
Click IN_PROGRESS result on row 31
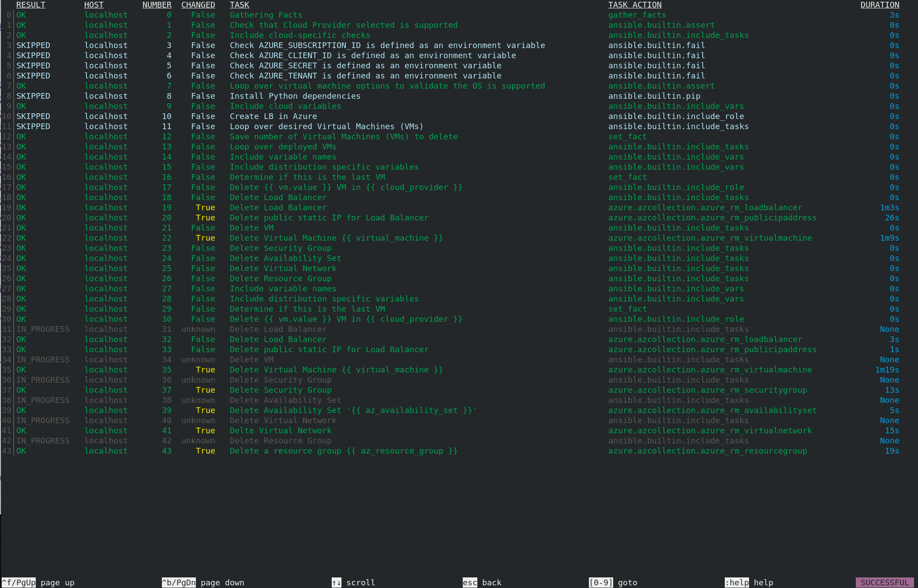[43, 329]
